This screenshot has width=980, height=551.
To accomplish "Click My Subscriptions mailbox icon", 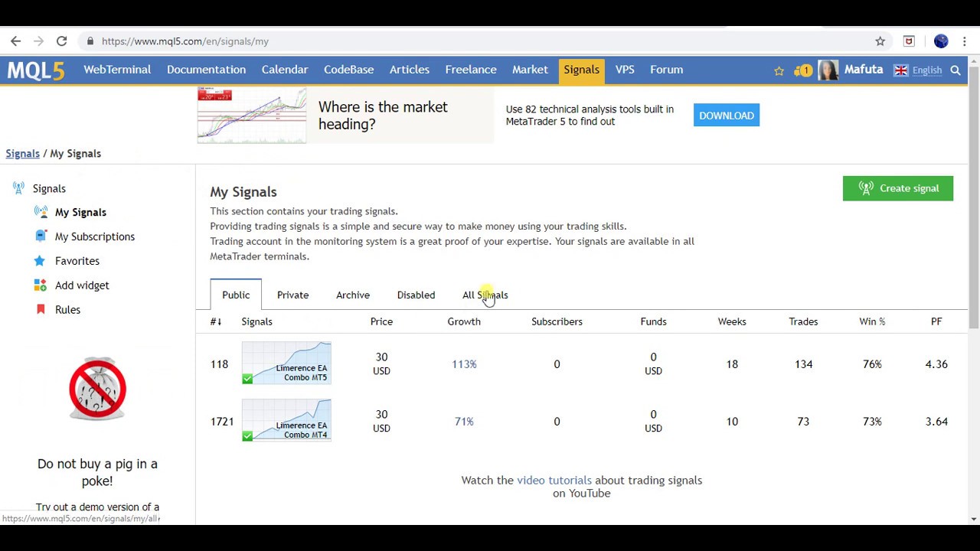I will click(x=41, y=236).
